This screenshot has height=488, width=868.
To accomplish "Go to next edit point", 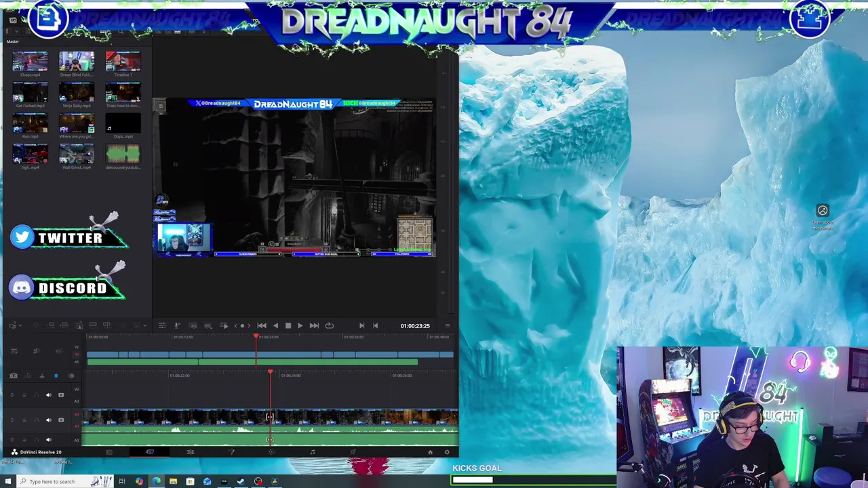I will click(362, 325).
